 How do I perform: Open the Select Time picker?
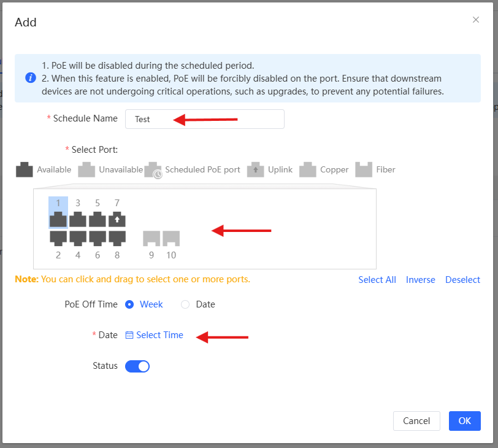tap(155, 335)
